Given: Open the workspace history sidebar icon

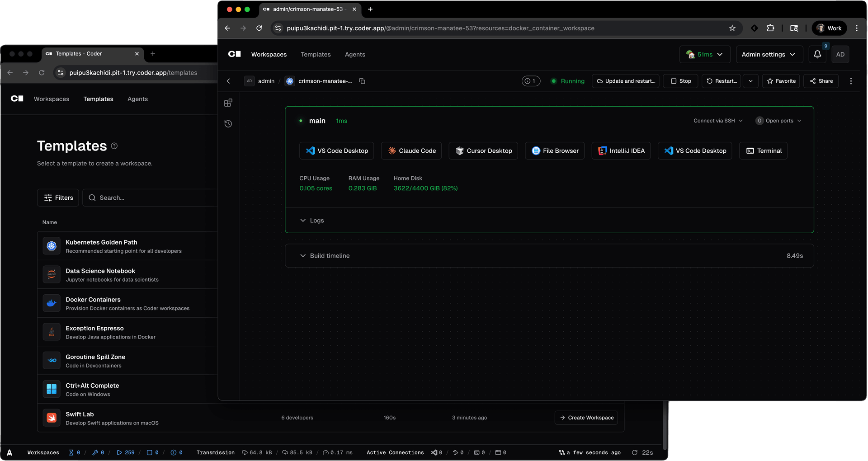Looking at the screenshot, I should [228, 124].
